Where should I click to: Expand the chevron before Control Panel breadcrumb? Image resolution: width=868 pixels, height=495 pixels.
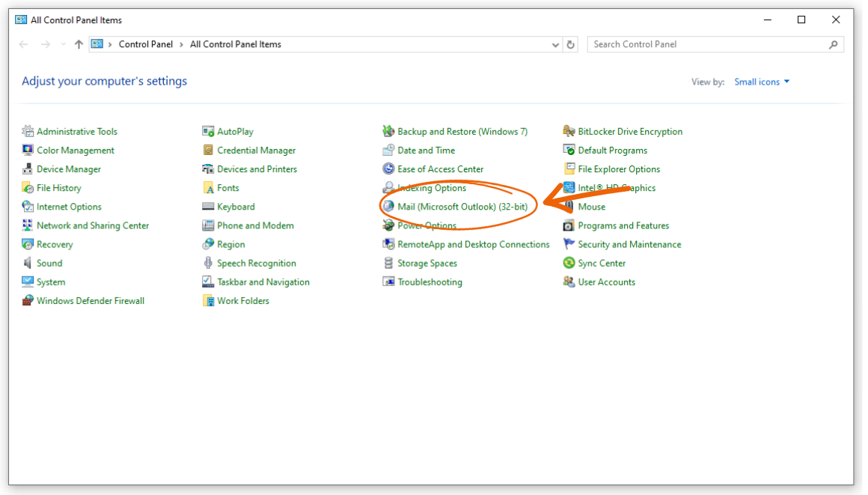coord(110,44)
